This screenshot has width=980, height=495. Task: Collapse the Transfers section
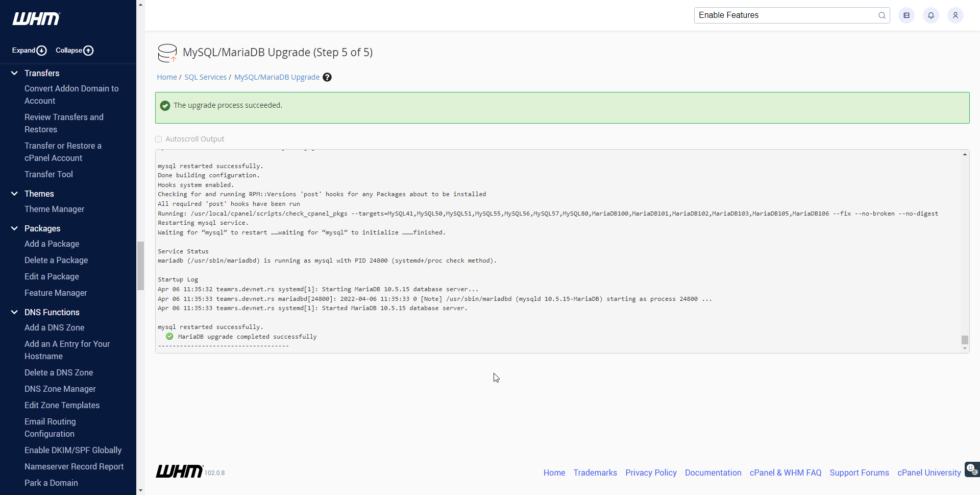point(14,73)
